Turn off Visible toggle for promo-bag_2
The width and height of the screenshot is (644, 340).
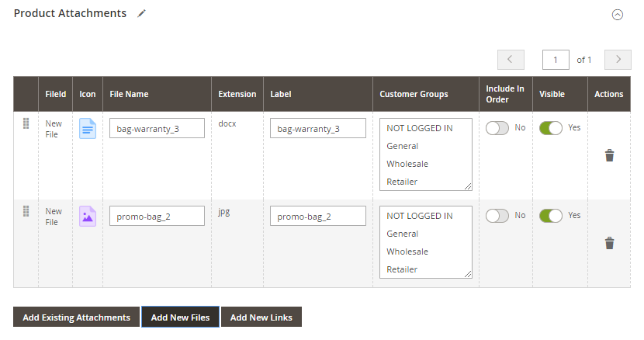[550, 216]
